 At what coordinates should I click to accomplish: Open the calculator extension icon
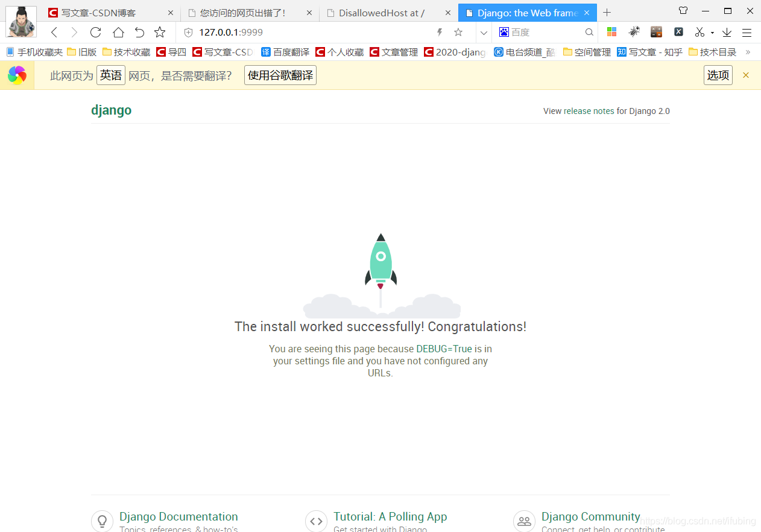coord(656,33)
